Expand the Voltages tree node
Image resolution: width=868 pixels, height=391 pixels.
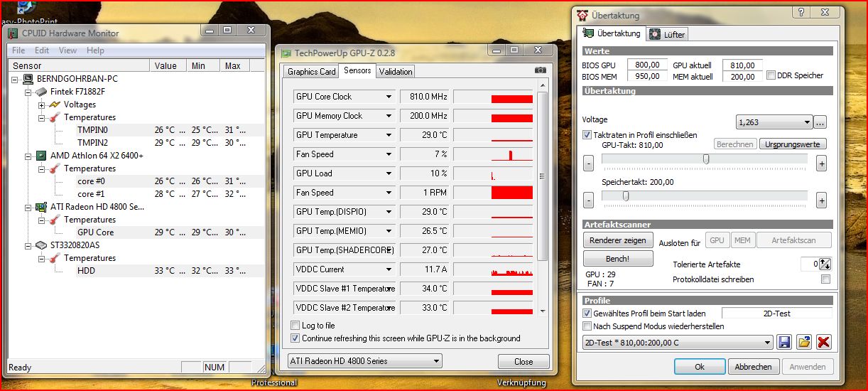(41, 105)
